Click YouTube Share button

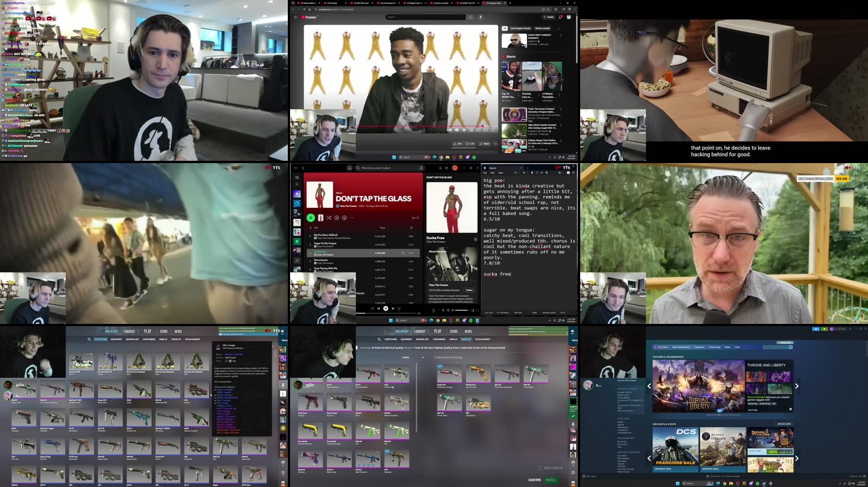pyautogui.click(x=485, y=144)
